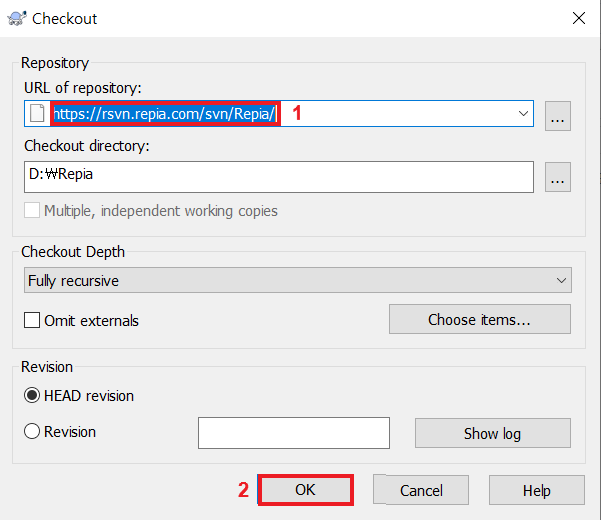
Task: Check Multiple, independent working copies option
Action: coord(32,211)
